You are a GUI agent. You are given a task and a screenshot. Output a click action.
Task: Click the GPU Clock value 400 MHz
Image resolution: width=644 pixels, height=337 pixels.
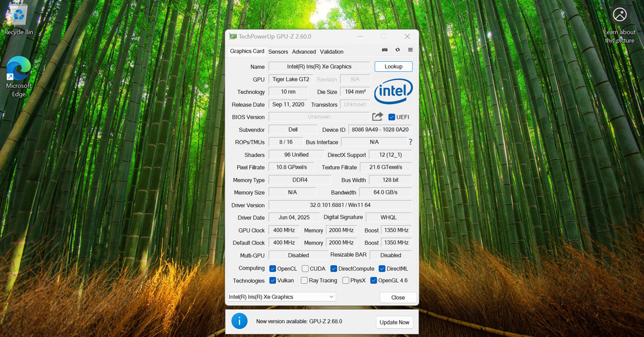284,230
